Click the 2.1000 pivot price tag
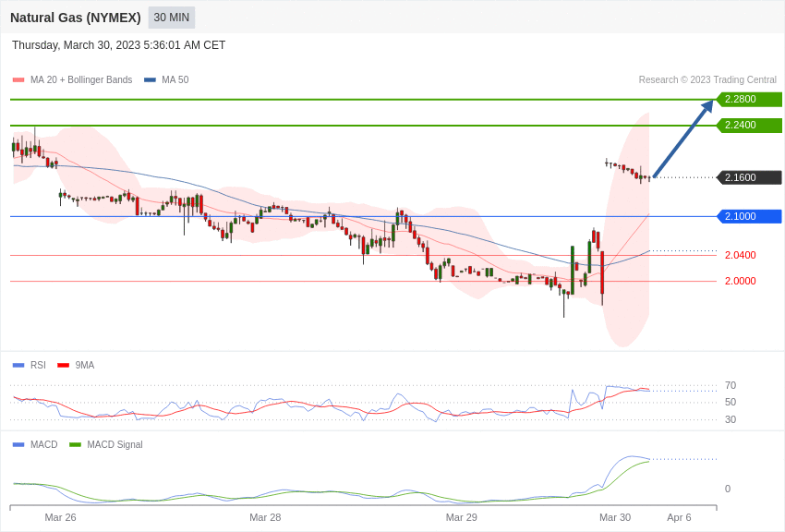The height and width of the screenshot is (532, 785). tap(750, 217)
